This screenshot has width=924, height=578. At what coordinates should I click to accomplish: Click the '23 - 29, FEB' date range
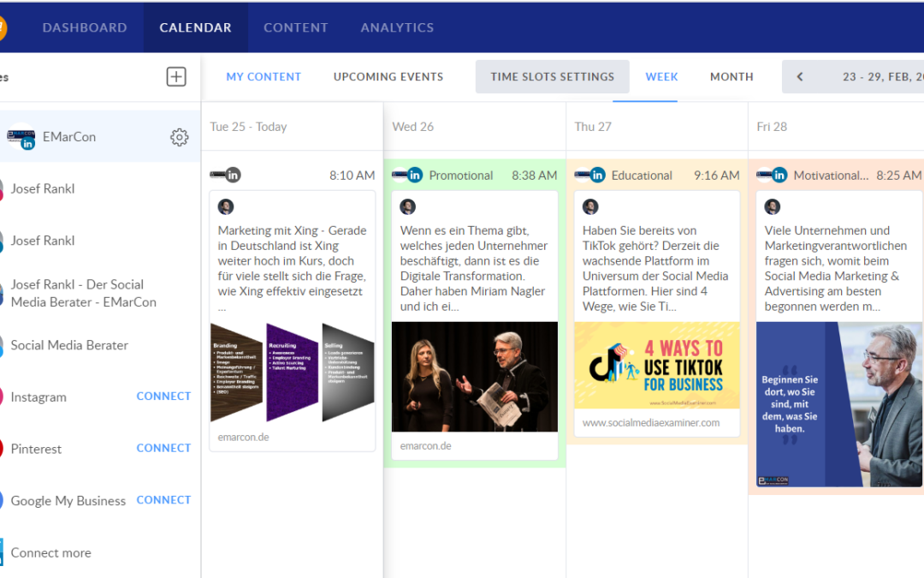point(883,77)
